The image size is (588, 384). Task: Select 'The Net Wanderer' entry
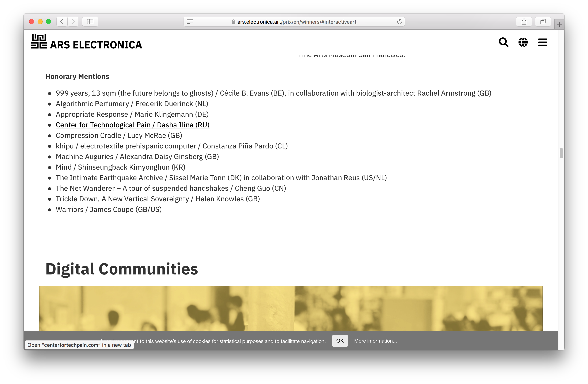click(x=171, y=189)
